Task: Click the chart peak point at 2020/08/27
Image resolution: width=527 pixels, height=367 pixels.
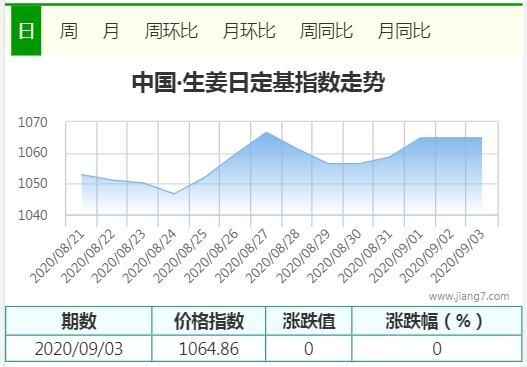Action: 267,132
